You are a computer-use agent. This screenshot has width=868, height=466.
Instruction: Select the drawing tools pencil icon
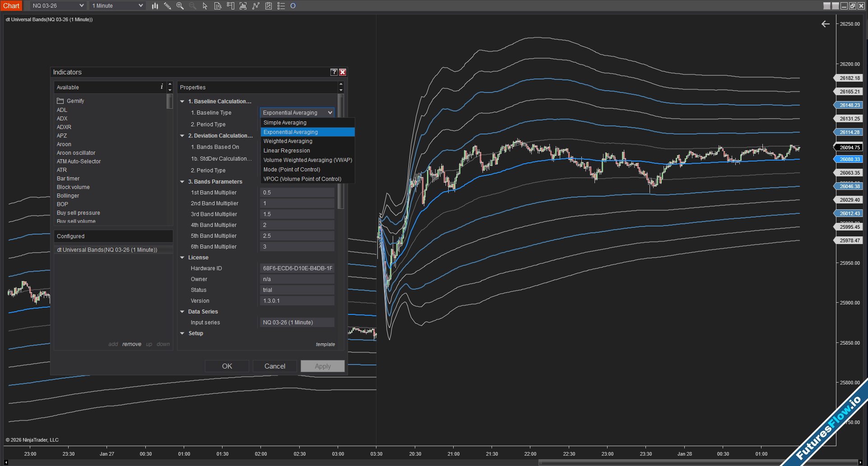tap(167, 6)
